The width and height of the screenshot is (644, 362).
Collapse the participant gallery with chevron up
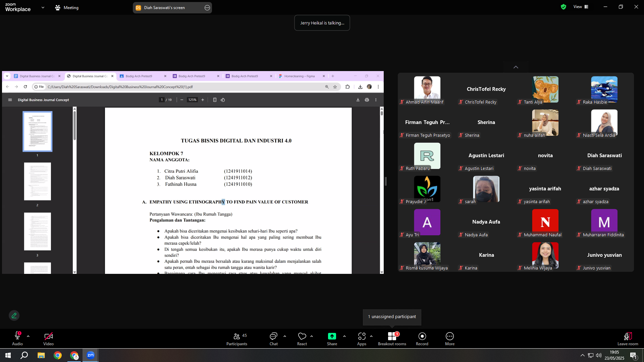516,67
